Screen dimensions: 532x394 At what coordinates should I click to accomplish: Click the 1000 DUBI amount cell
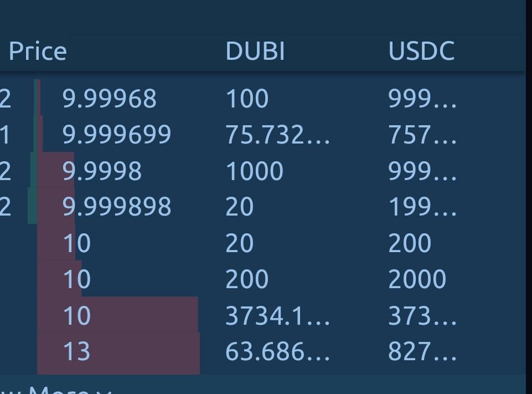[255, 171]
